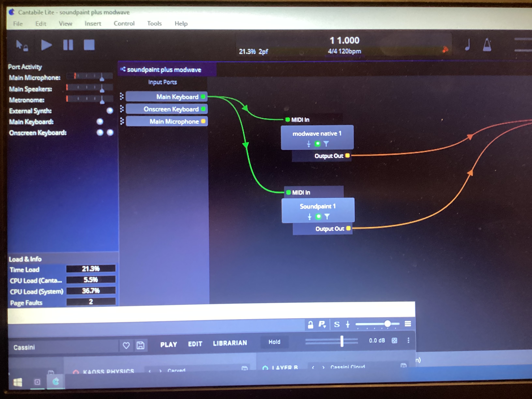The width and height of the screenshot is (532, 399).
Task: Click the tap tempo note icon
Action: (x=468, y=45)
